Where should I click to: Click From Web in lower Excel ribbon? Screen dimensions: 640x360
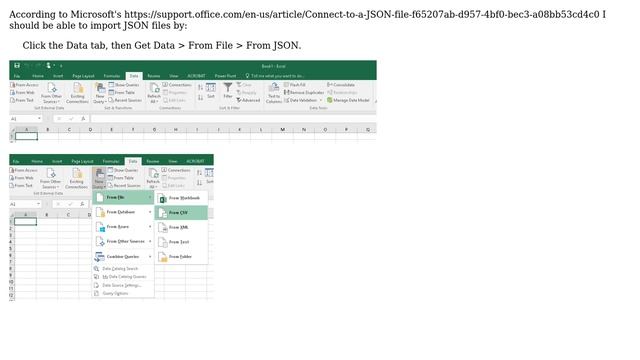click(x=22, y=178)
